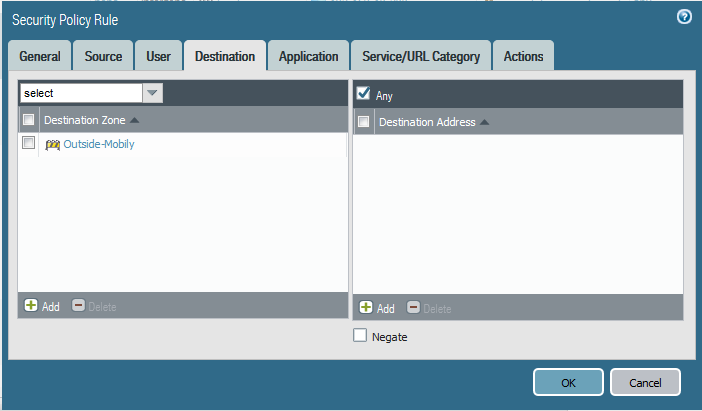
Task: Tick the Outside-Mobily row checkbox
Action: (28, 144)
